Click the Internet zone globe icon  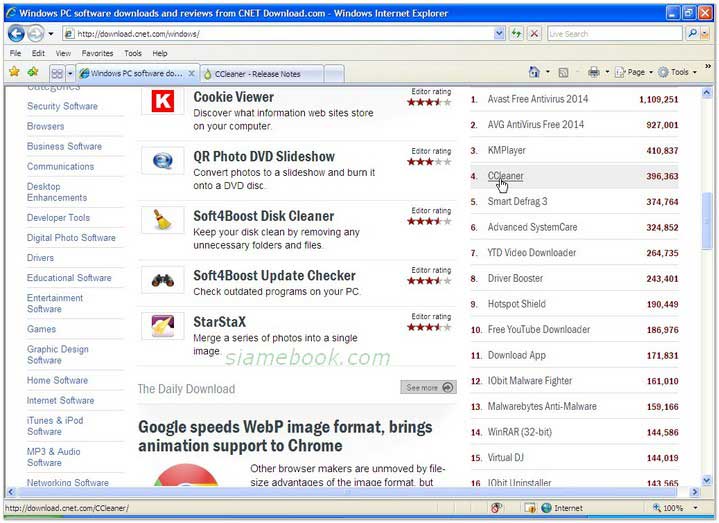point(546,508)
